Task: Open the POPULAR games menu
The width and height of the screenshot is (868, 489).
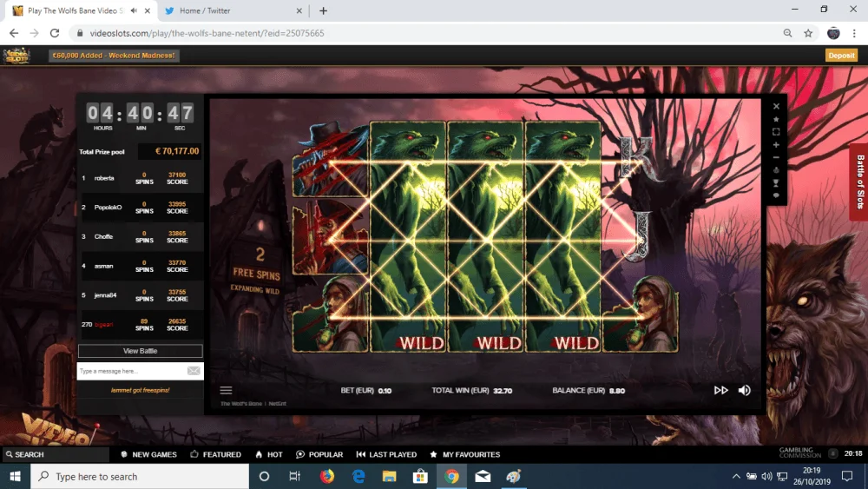Action: tap(319, 454)
